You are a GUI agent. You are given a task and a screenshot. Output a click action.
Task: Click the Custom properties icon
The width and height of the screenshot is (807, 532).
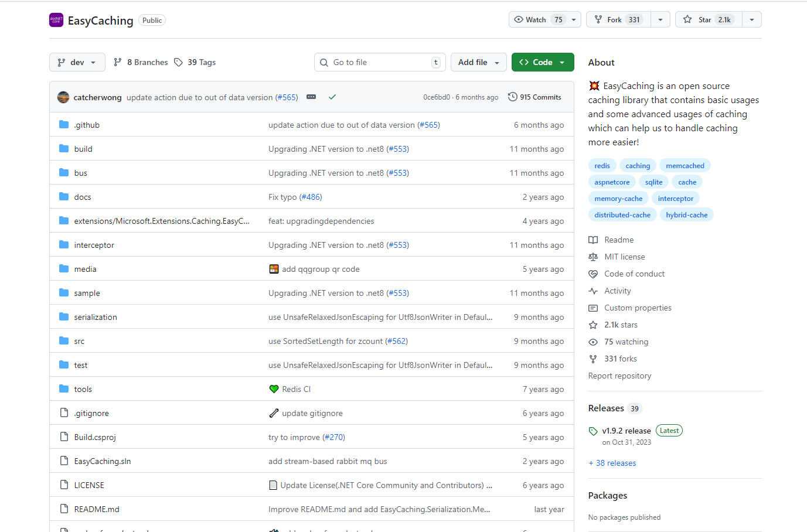(x=593, y=308)
